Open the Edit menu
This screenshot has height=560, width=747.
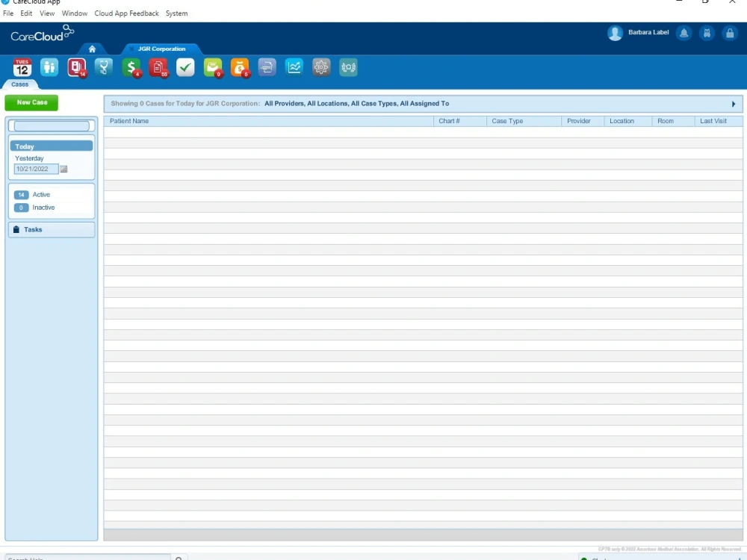(26, 13)
